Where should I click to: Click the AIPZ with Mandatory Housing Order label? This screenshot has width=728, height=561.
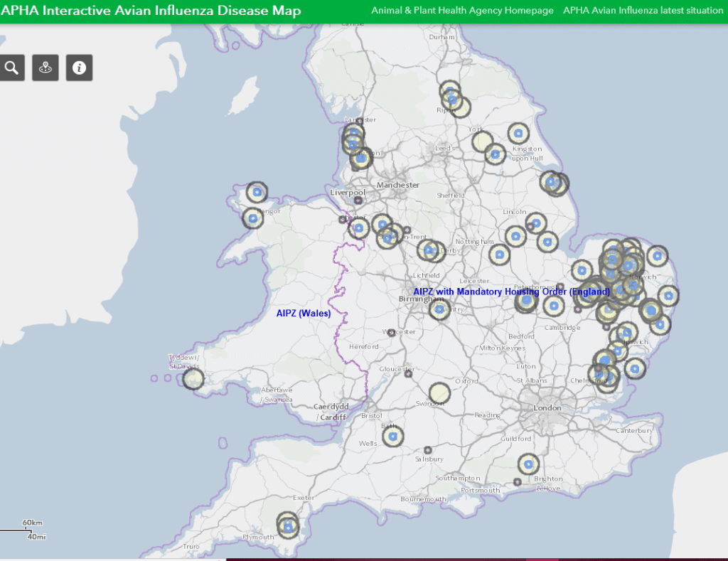click(511, 292)
